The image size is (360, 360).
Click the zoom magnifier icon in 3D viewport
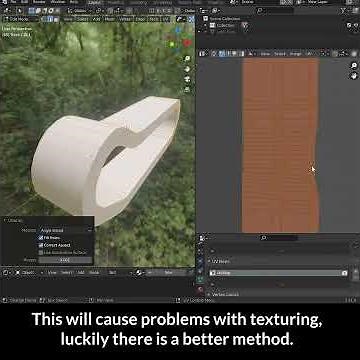pyautogui.click(x=187, y=59)
